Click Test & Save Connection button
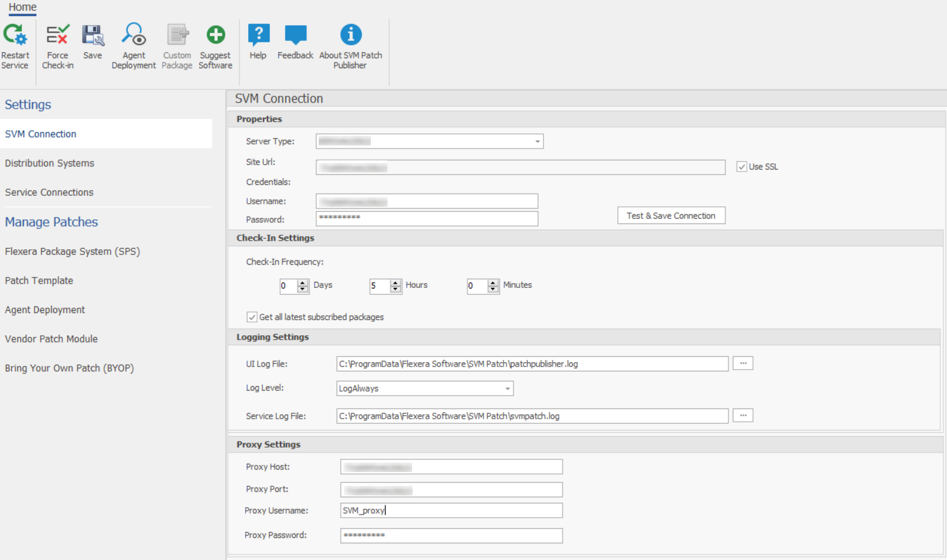 (671, 216)
